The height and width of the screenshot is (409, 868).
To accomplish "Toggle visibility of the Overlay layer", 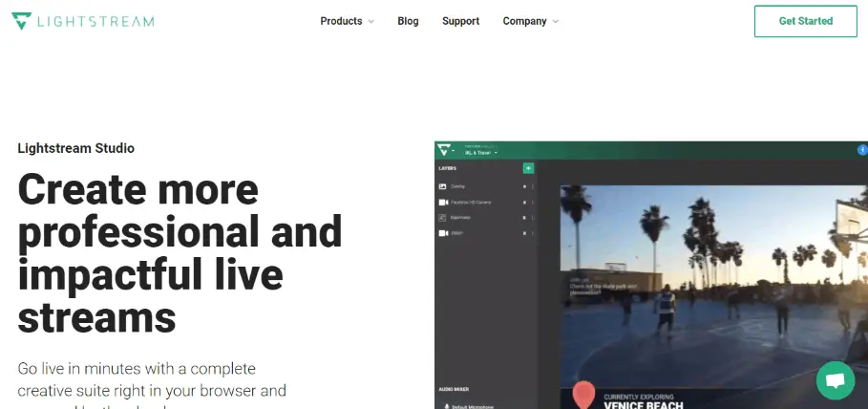I will click(x=525, y=186).
